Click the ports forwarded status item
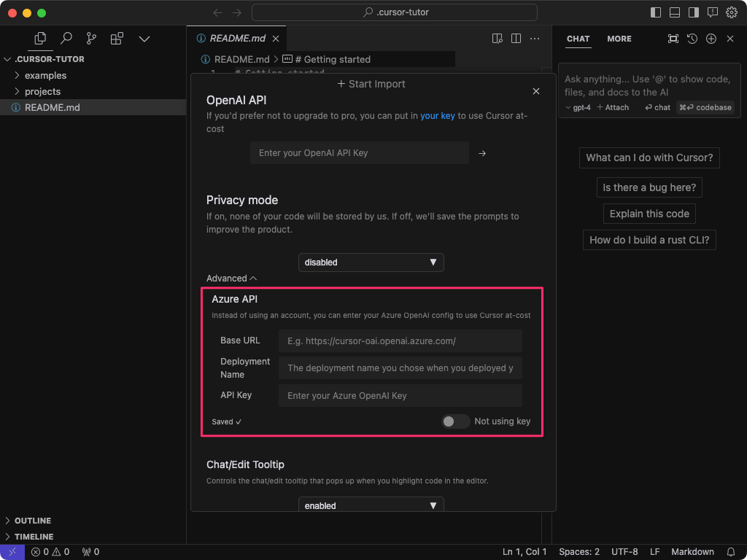 click(x=90, y=552)
